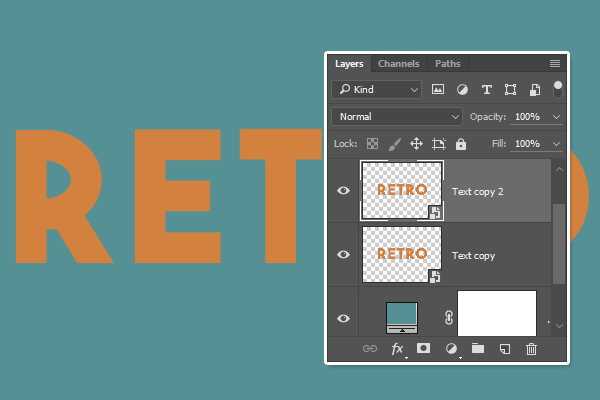600x400 pixels.
Task: Lock artboard nesting icon
Action: tap(439, 144)
